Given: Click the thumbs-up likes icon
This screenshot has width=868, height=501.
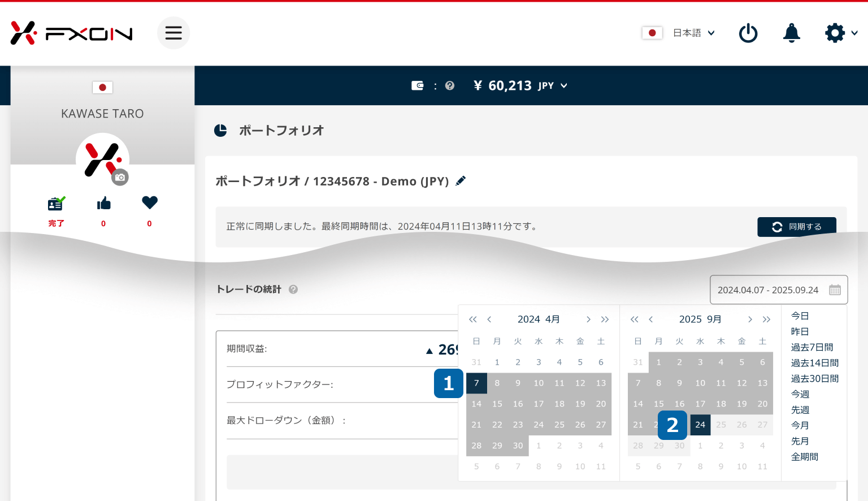Looking at the screenshot, I should tap(103, 204).
